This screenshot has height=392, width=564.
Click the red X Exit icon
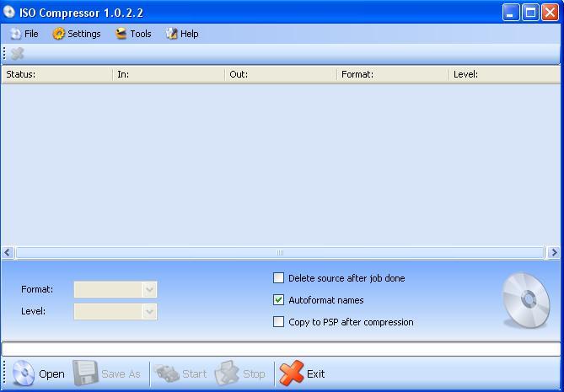[x=291, y=373]
